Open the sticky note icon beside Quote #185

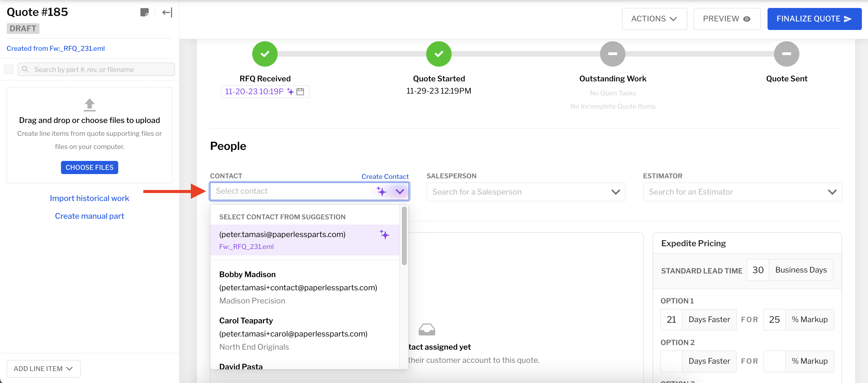(145, 13)
